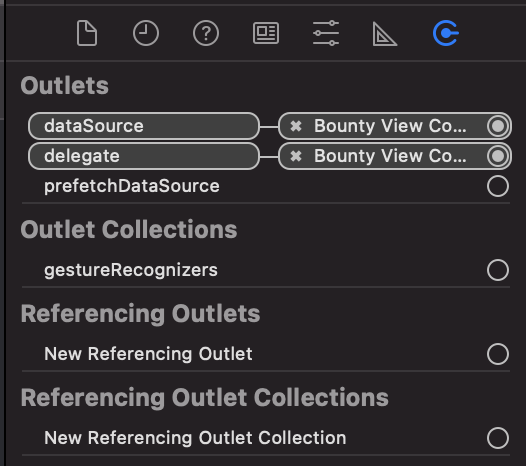The height and width of the screenshot is (466, 526).
Task: Click New Referencing Outlet Collection label
Action: [x=195, y=438]
